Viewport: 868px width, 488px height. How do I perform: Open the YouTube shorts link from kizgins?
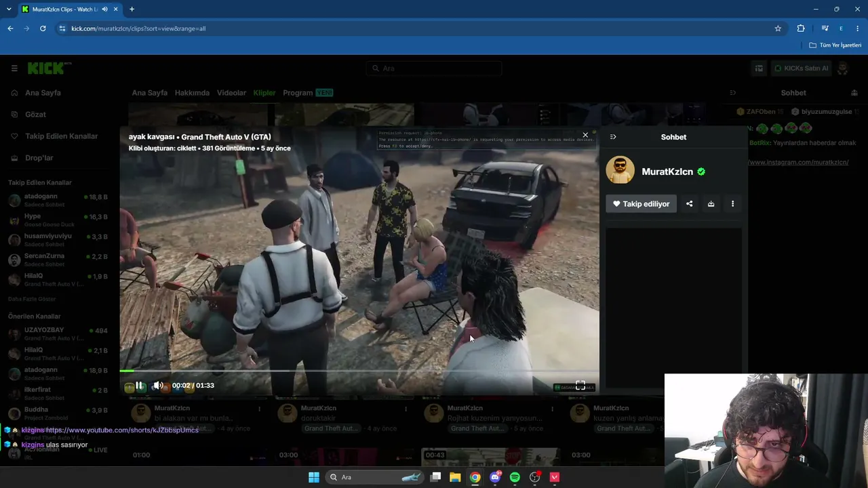point(122,430)
